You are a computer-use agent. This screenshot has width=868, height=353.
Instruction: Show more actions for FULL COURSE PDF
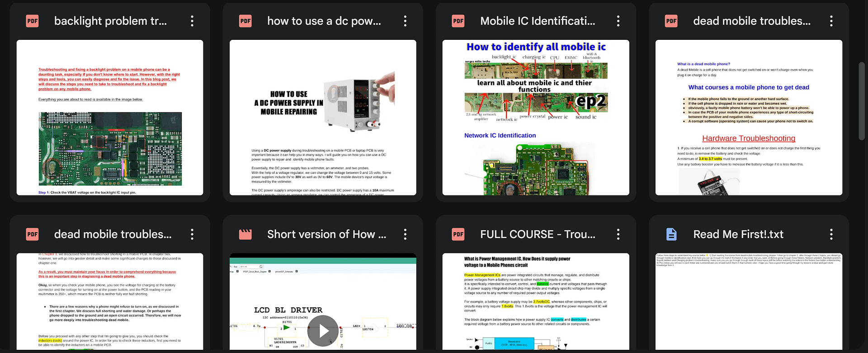click(x=618, y=234)
